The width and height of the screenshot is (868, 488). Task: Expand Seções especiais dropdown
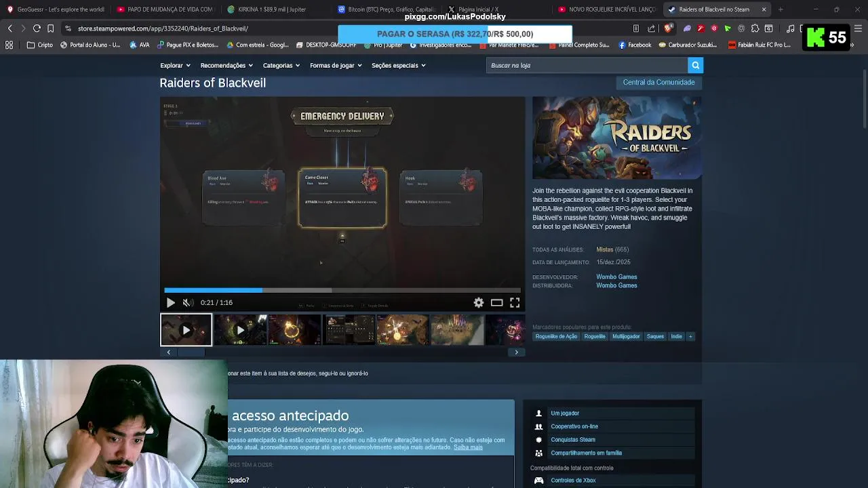click(x=398, y=66)
